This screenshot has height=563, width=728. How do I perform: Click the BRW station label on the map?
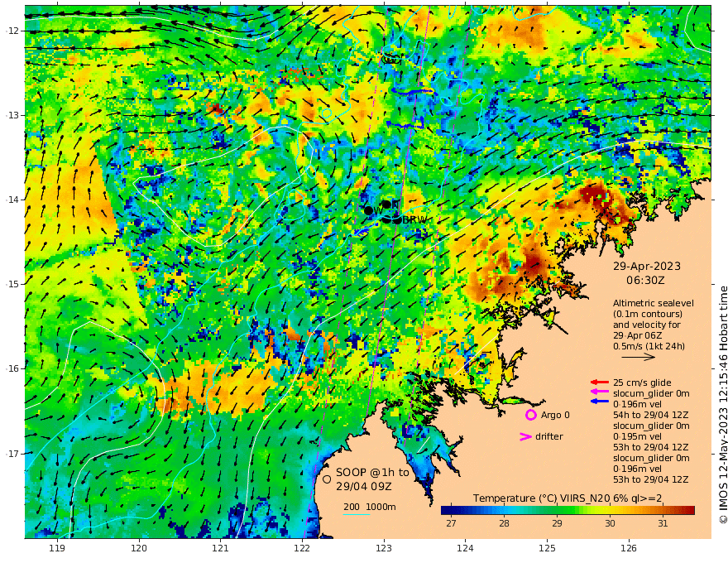click(414, 220)
